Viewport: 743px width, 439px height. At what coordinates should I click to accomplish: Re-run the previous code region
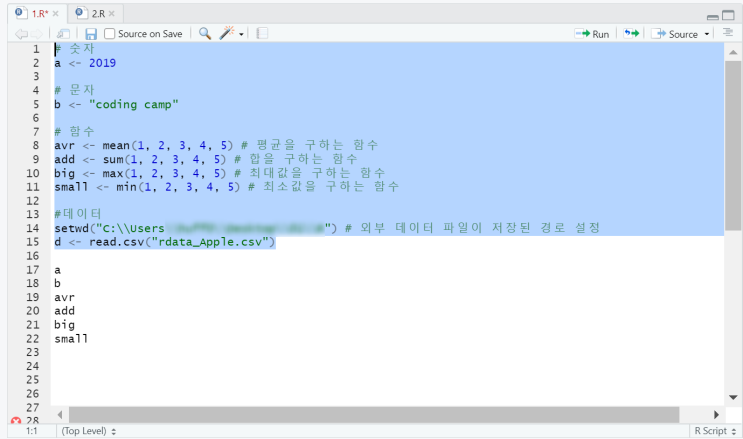pos(631,33)
